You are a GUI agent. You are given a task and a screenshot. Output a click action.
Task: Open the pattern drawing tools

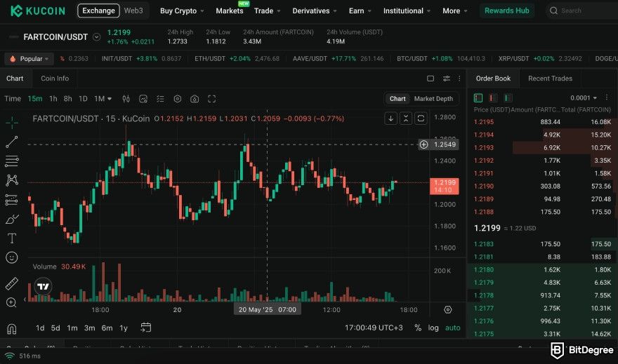[x=12, y=180]
